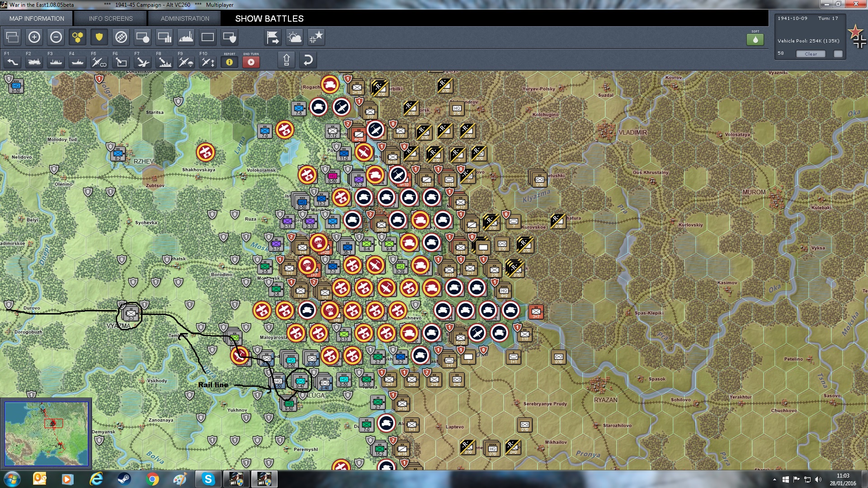
Task: Click the SHOW BATTLES heading
Action: [269, 19]
